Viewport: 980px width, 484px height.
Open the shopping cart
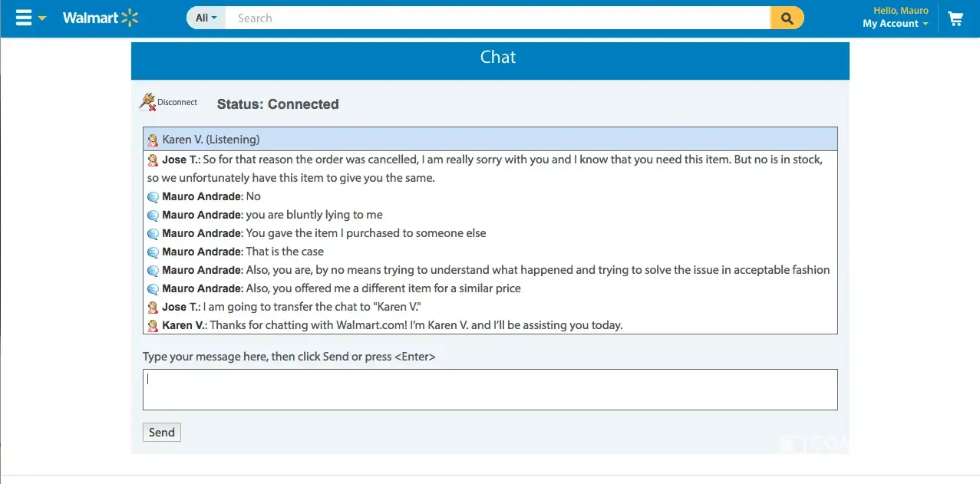(x=955, y=18)
